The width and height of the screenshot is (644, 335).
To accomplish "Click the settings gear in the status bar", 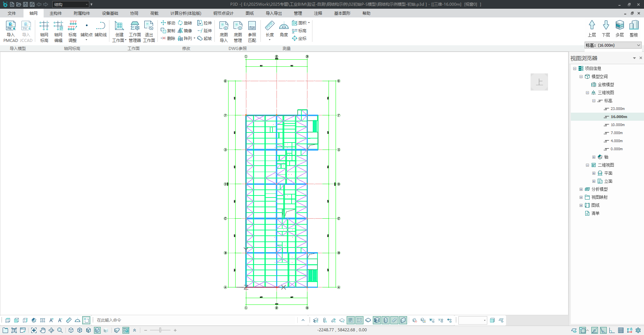I will click(x=638, y=330).
